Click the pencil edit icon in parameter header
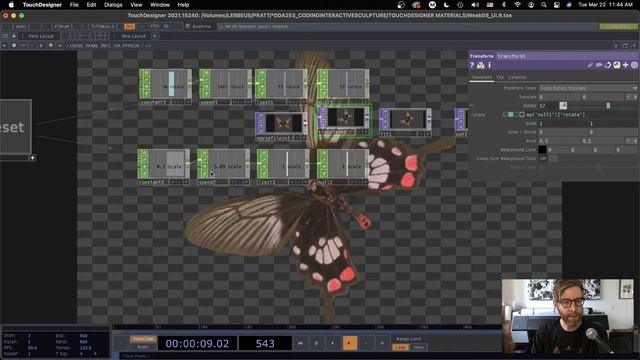Screen dimensions: 640x360 590,65
